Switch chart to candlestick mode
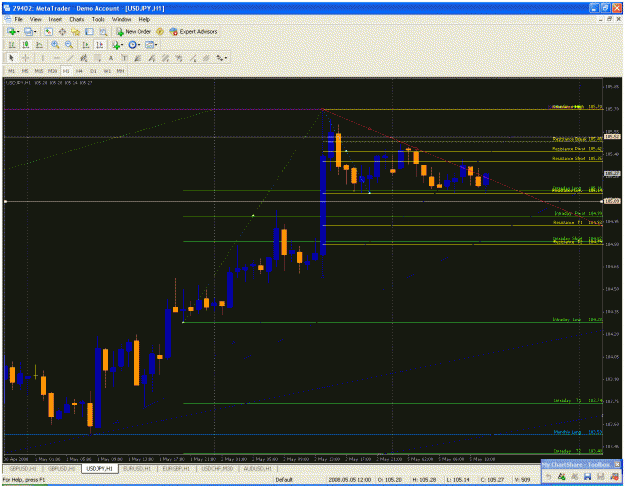 pos(26,45)
